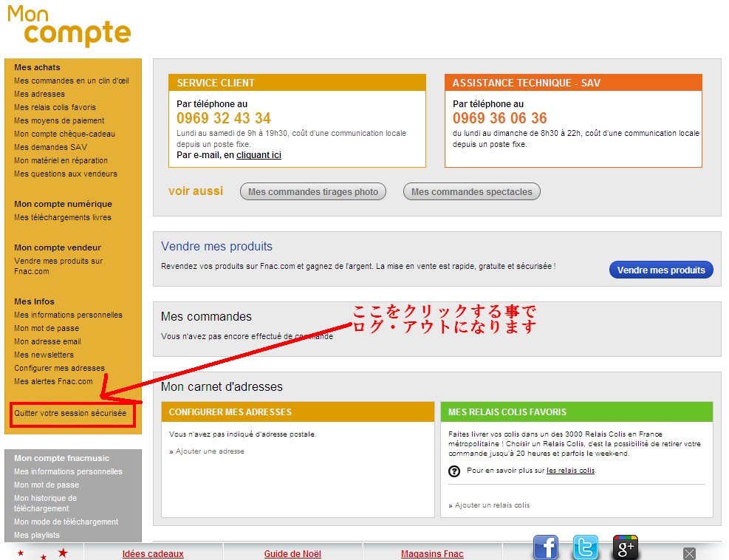
Task: Open fnacmusic Mes informations personnelles
Action: point(69,471)
